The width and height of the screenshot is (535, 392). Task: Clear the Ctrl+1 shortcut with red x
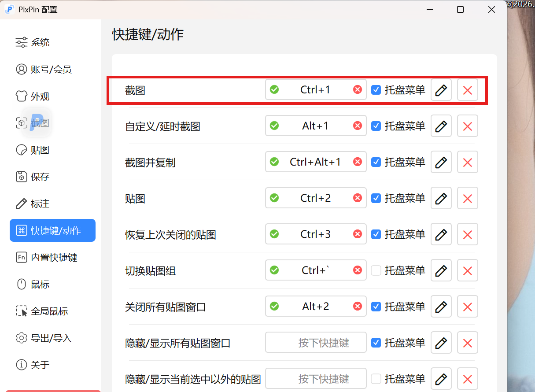pos(358,90)
